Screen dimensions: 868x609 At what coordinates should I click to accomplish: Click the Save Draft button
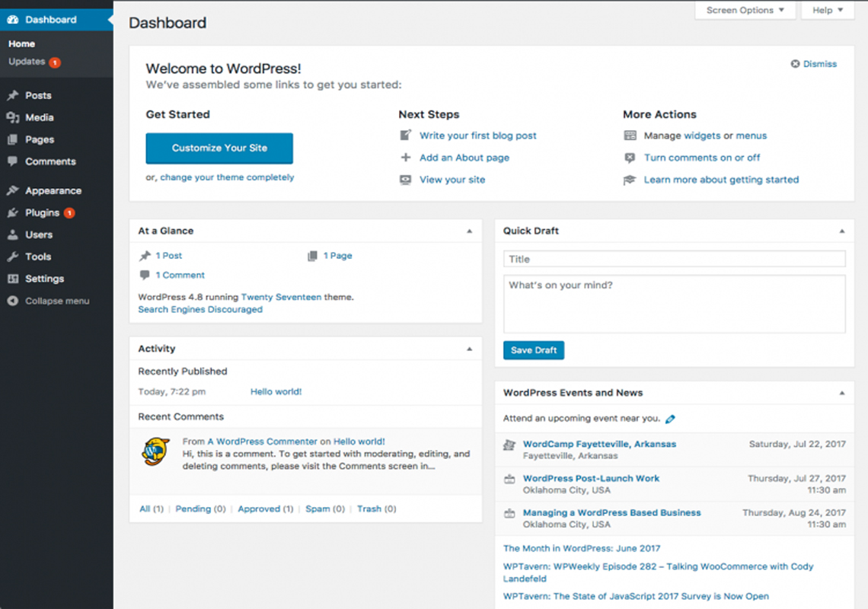click(534, 350)
